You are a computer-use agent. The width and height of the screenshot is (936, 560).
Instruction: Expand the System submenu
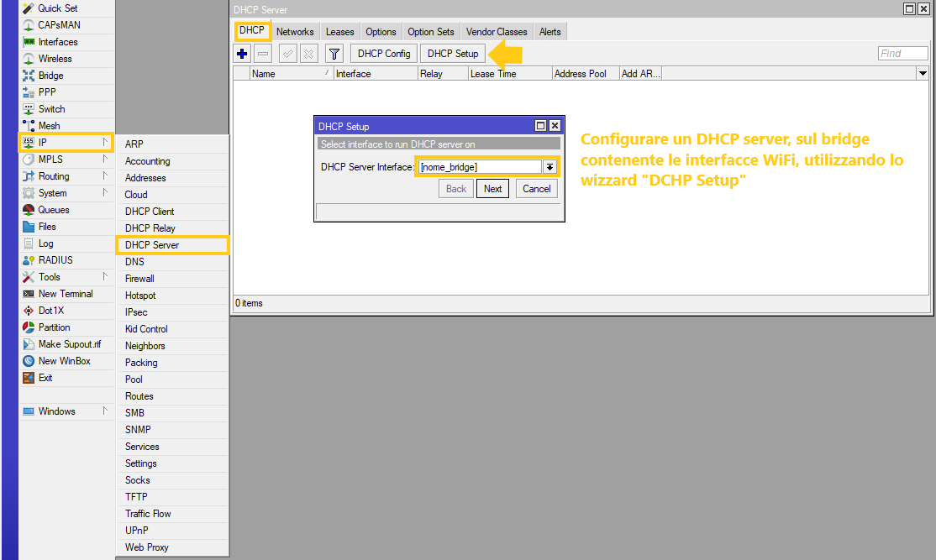[x=105, y=192]
